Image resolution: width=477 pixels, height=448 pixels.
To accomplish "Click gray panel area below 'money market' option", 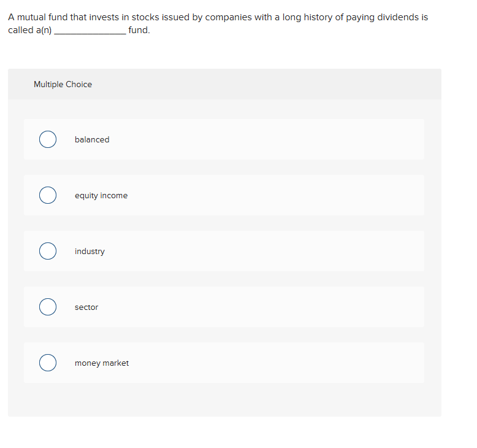I will [224, 400].
